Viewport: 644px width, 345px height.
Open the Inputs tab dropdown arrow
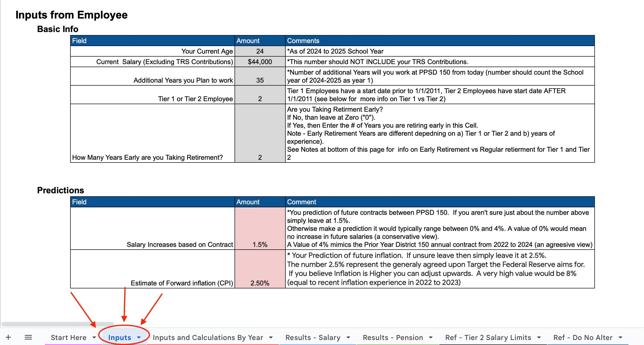click(139, 337)
